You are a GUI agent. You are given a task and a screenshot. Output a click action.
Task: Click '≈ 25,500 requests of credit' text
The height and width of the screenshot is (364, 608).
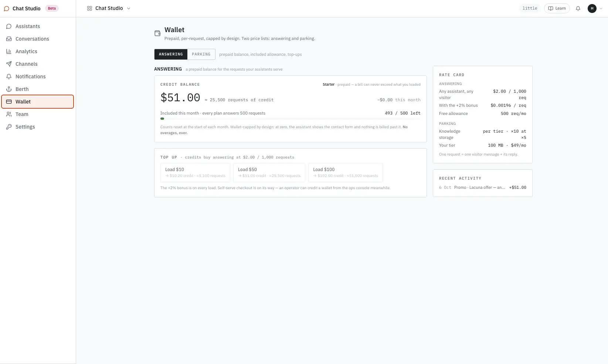[x=239, y=100]
